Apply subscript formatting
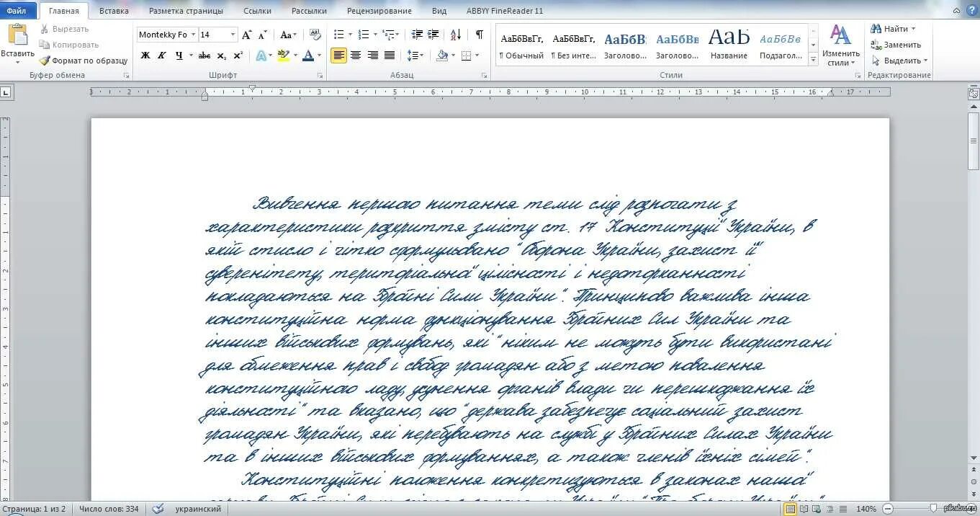The height and width of the screenshot is (516, 980). pyautogui.click(x=222, y=55)
